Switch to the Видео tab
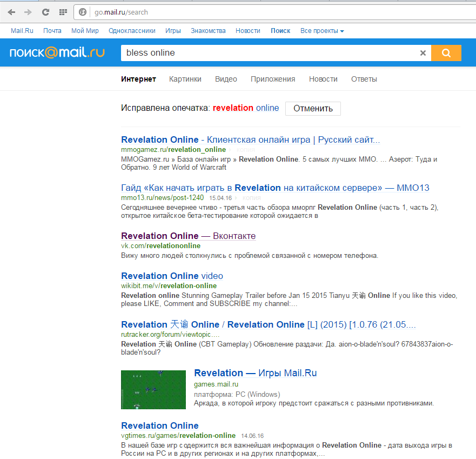This screenshot has width=476, height=459. 226,79
